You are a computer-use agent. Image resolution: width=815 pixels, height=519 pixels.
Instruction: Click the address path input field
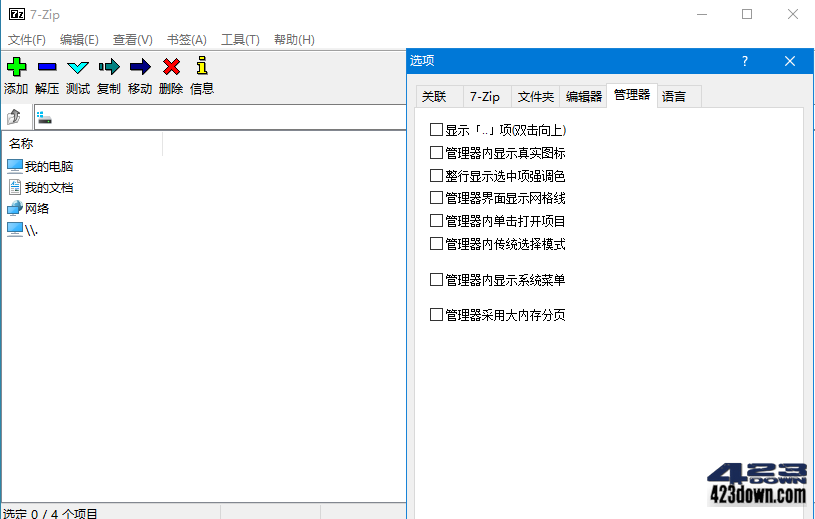(220, 117)
